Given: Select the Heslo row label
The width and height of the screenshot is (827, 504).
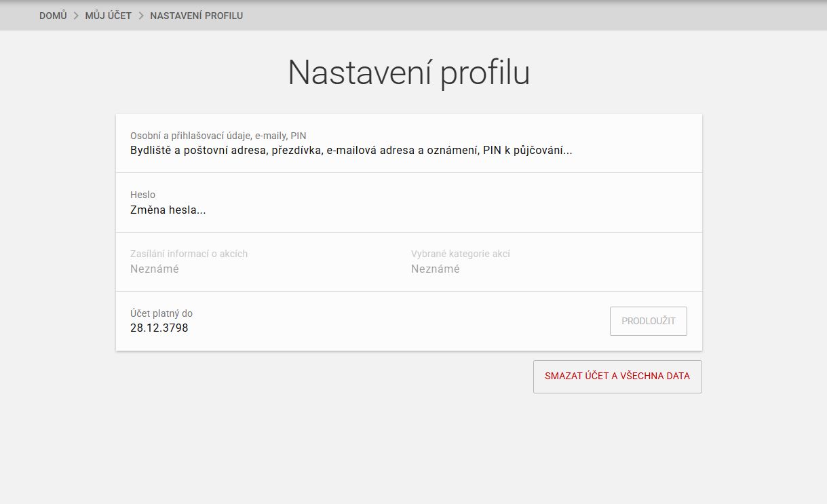Looking at the screenshot, I should click(142, 195).
